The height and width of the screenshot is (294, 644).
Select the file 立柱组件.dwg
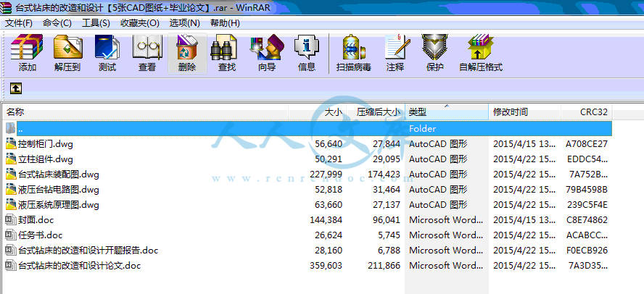coord(46,159)
